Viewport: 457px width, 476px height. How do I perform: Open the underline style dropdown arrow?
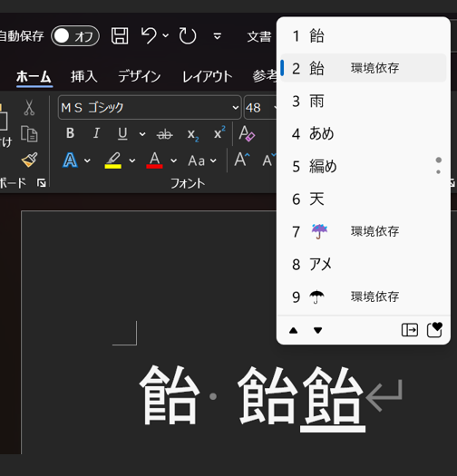[142, 134]
